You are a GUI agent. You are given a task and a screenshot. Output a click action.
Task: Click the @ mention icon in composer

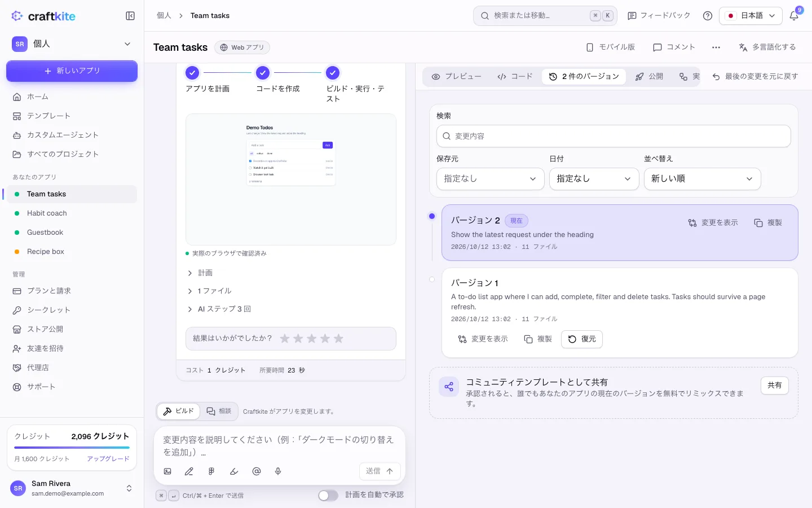pyautogui.click(x=257, y=471)
